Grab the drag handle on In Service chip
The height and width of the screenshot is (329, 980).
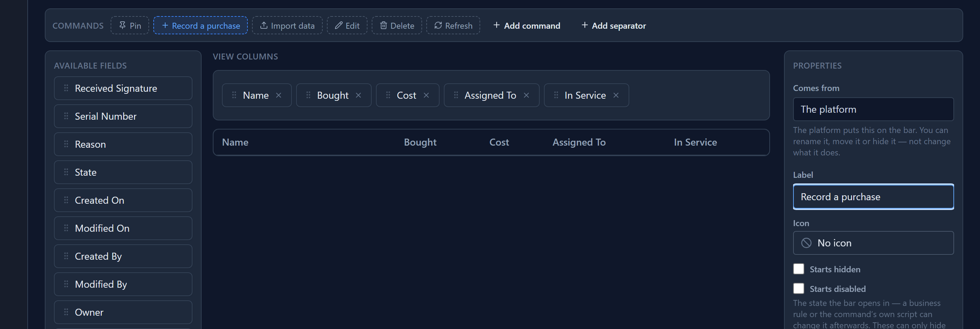point(556,95)
